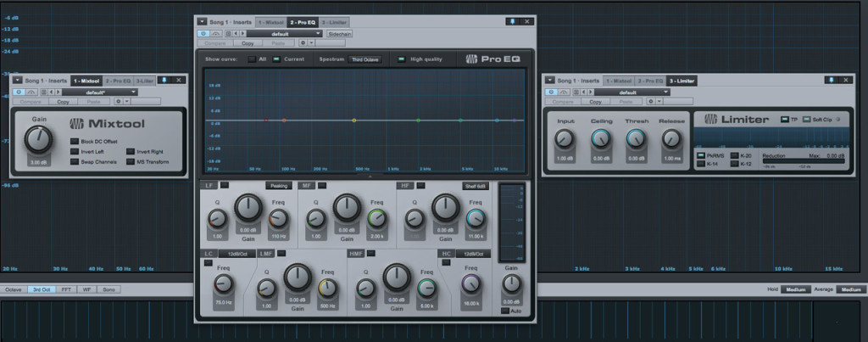
Task: Click Copy button in Pro EQ window
Action: pos(248,42)
